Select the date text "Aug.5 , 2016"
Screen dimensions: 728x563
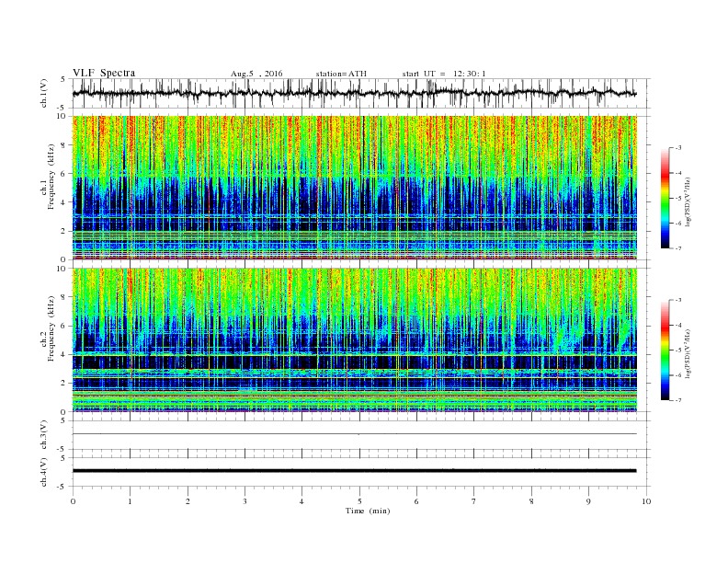point(256,74)
